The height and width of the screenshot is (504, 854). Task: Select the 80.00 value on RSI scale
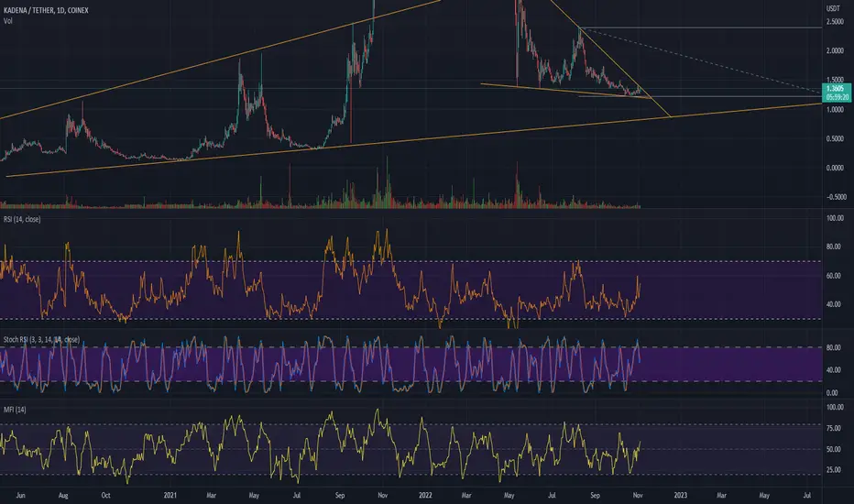coord(833,247)
